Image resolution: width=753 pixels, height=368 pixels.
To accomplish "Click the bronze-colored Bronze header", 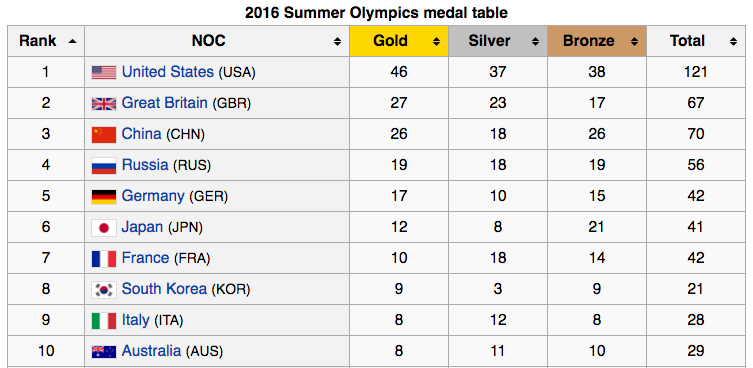I will pyautogui.click(x=597, y=41).
